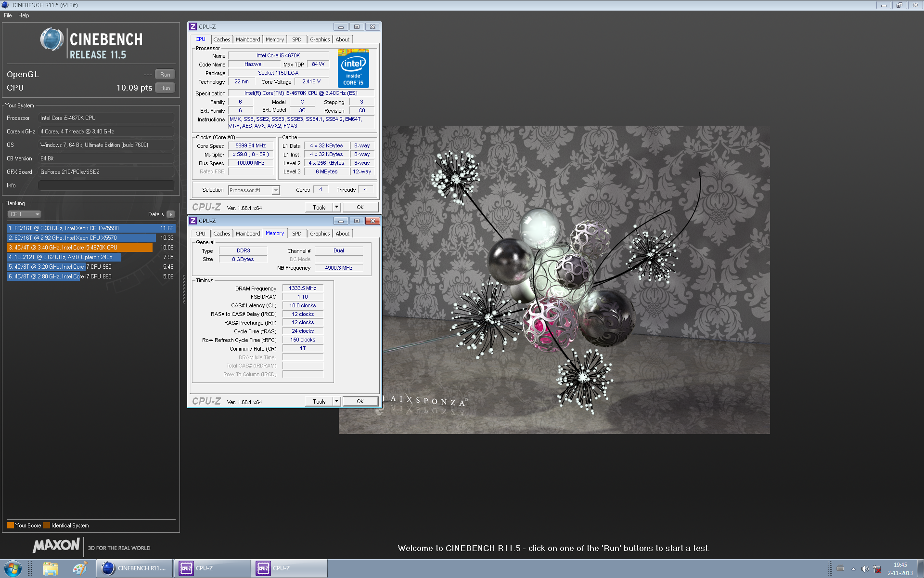Click Cinebench sphere logo

52,39
